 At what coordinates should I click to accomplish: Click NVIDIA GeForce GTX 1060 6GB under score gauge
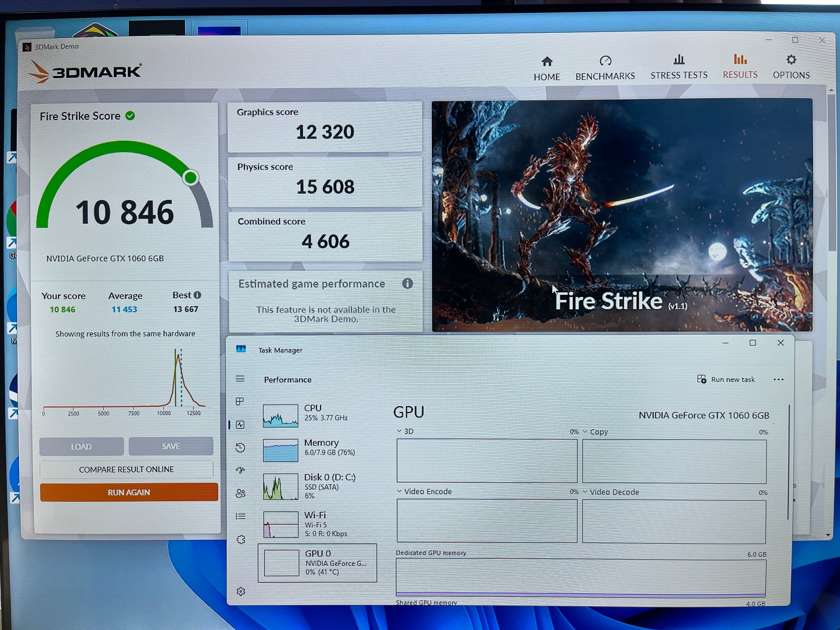coord(105,258)
